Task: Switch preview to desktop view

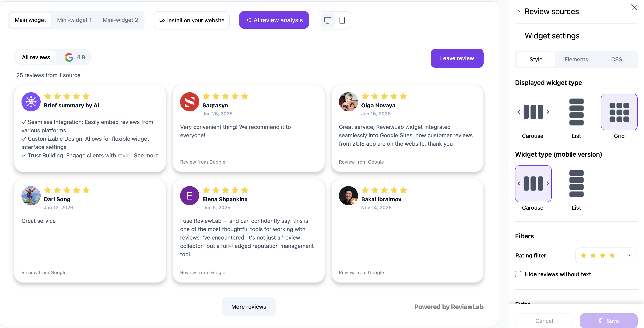Action: [328, 20]
